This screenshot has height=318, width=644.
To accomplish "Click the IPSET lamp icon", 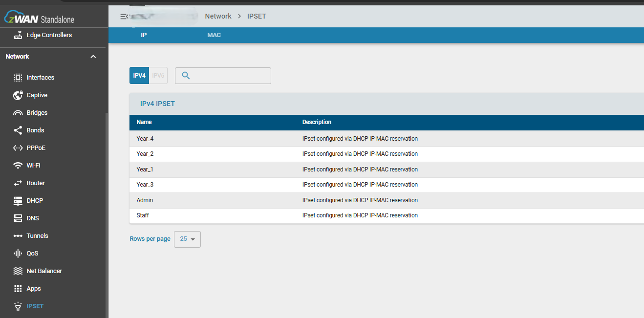I will pyautogui.click(x=18, y=306).
